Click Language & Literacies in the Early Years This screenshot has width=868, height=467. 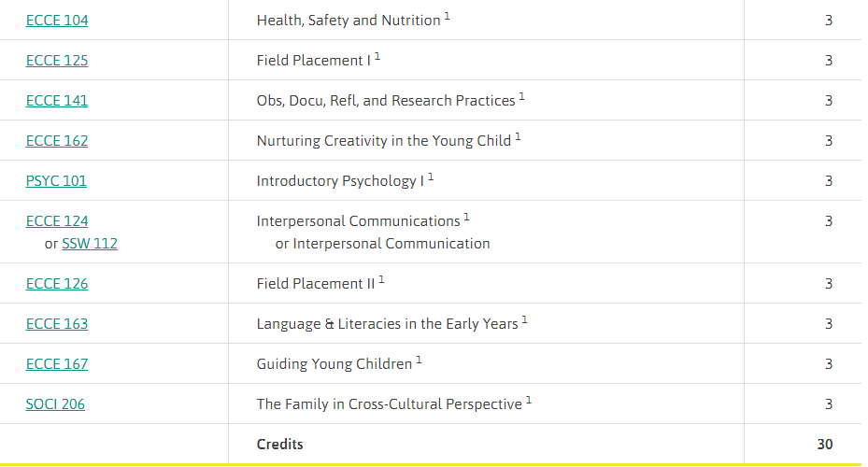click(x=387, y=324)
